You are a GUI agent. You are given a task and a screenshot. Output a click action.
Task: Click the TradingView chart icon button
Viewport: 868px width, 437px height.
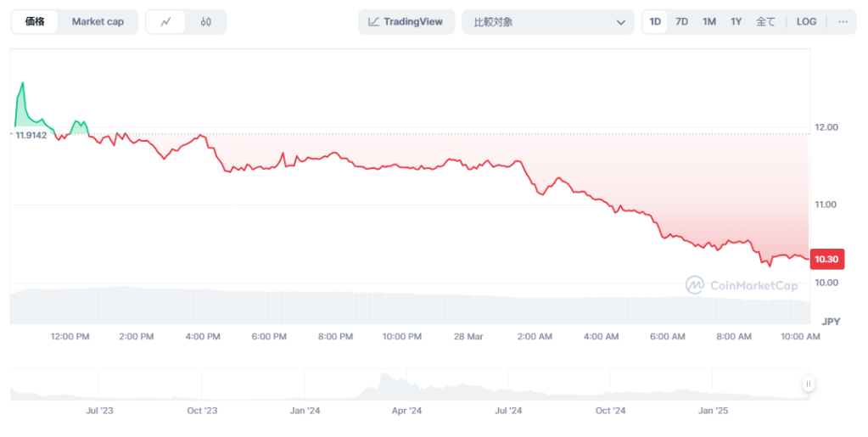(x=406, y=22)
